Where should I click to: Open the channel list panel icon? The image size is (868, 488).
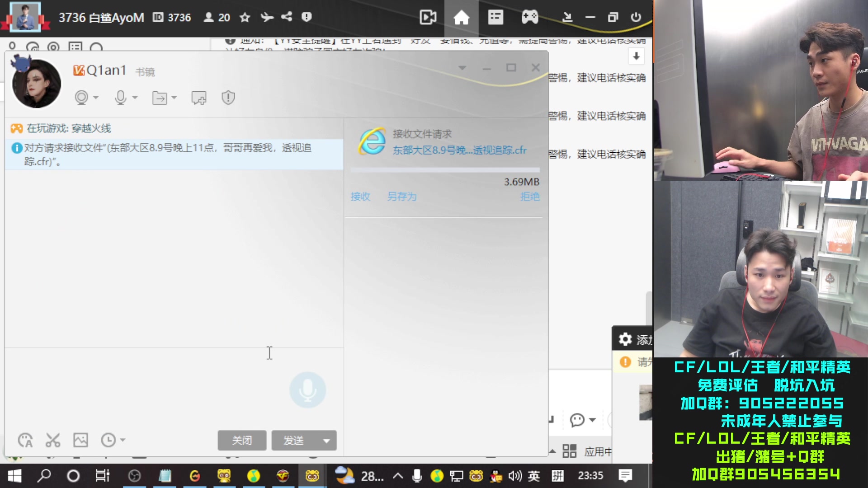[495, 18]
